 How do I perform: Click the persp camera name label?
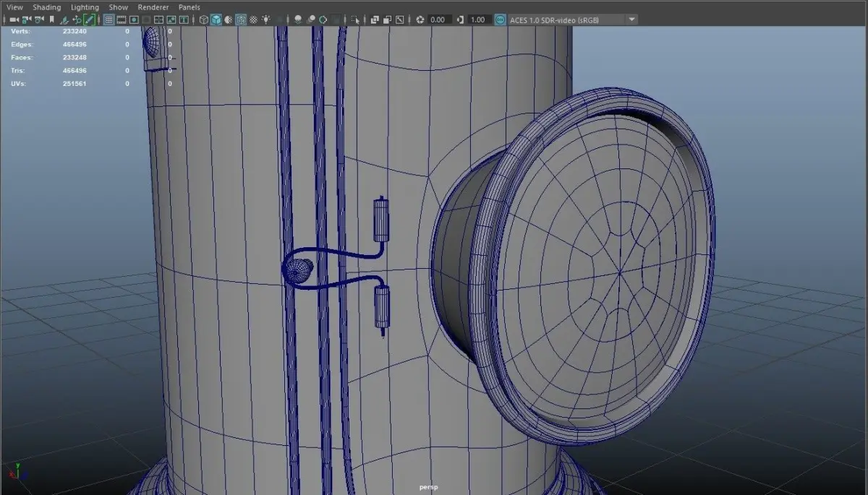tap(430, 488)
